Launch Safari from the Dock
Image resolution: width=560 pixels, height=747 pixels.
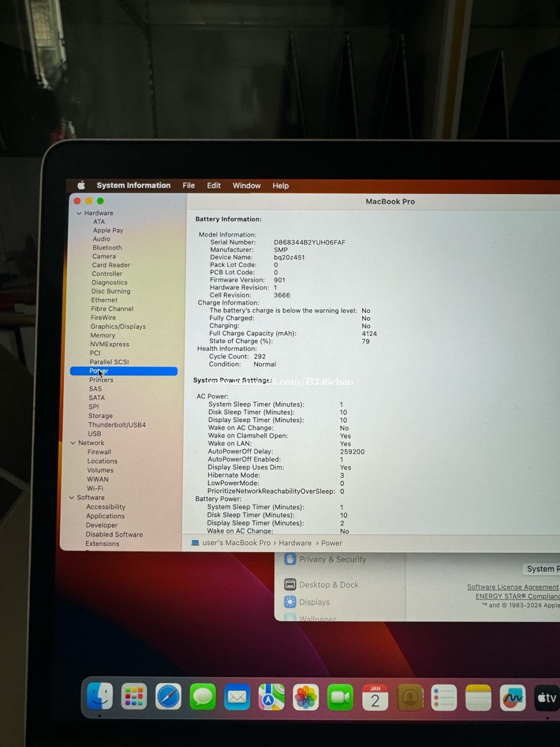point(168,696)
